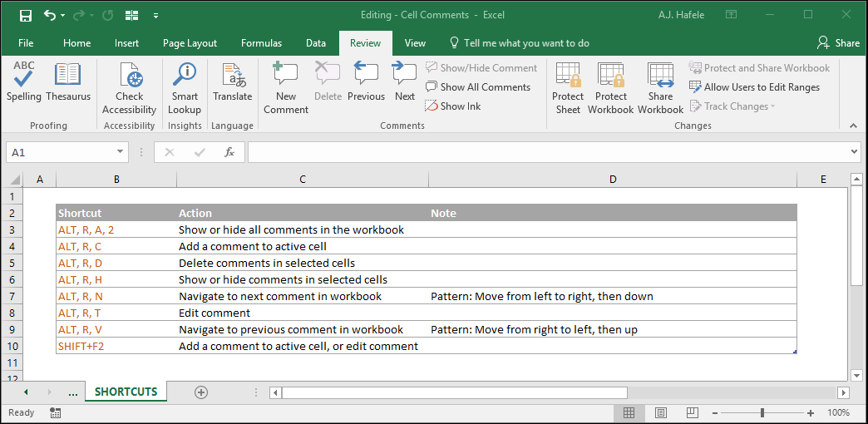868x424 pixels.
Task: Go to the Previous comment
Action: 366,82
